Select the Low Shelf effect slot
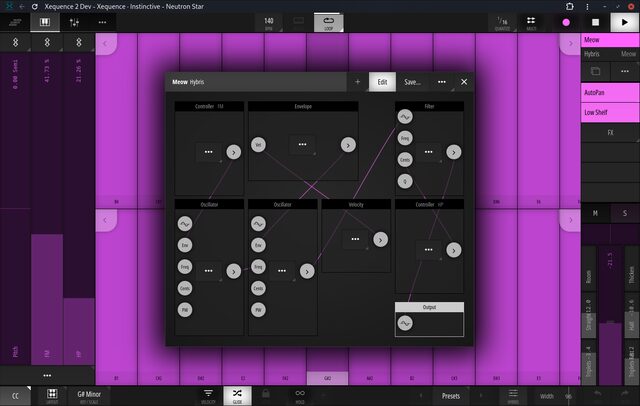 coord(610,113)
